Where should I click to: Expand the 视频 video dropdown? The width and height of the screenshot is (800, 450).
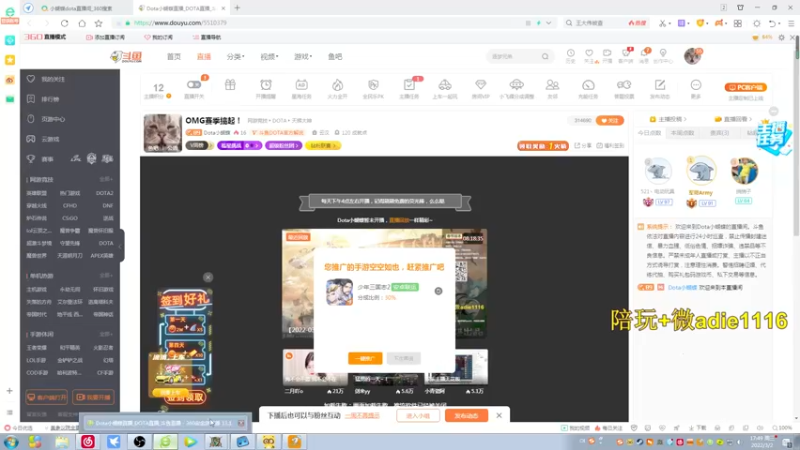[269, 57]
